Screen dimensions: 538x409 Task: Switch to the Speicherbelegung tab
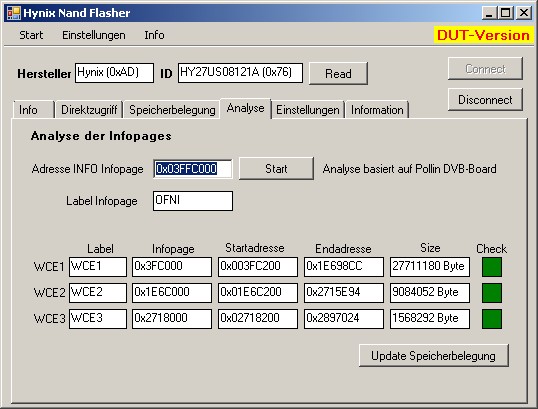point(172,110)
